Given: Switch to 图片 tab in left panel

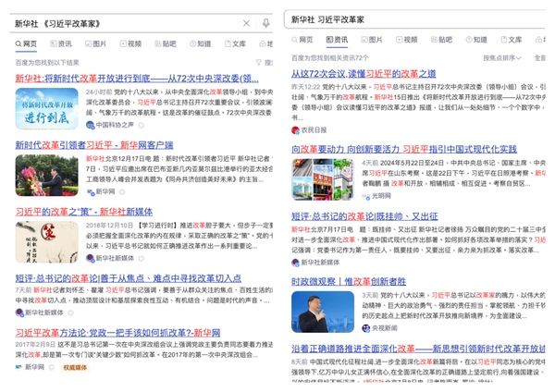Looking at the screenshot, I should (x=94, y=43).
